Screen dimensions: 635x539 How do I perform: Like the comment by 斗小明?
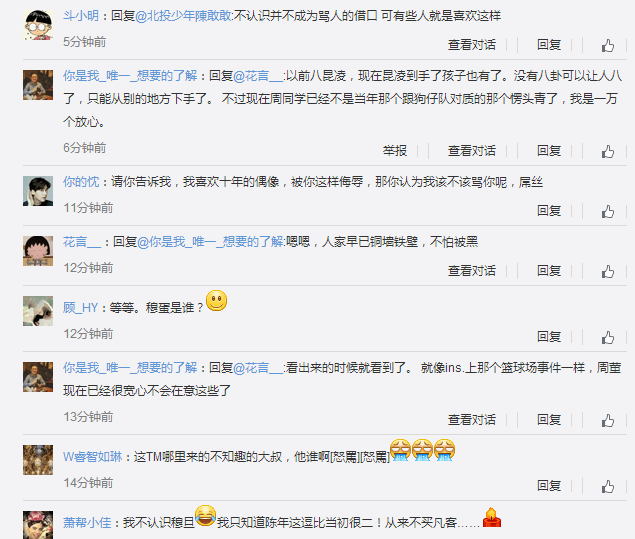click(607, 45)
